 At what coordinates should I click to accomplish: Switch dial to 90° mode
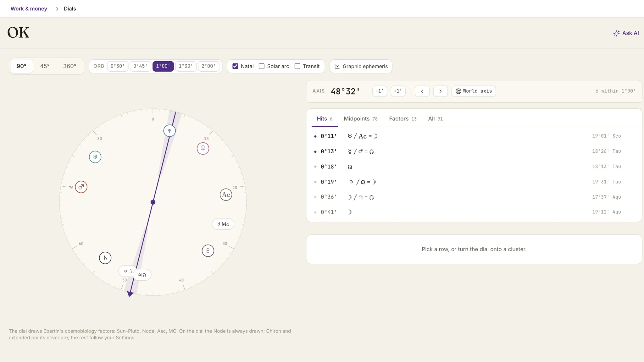coord(22,66)
